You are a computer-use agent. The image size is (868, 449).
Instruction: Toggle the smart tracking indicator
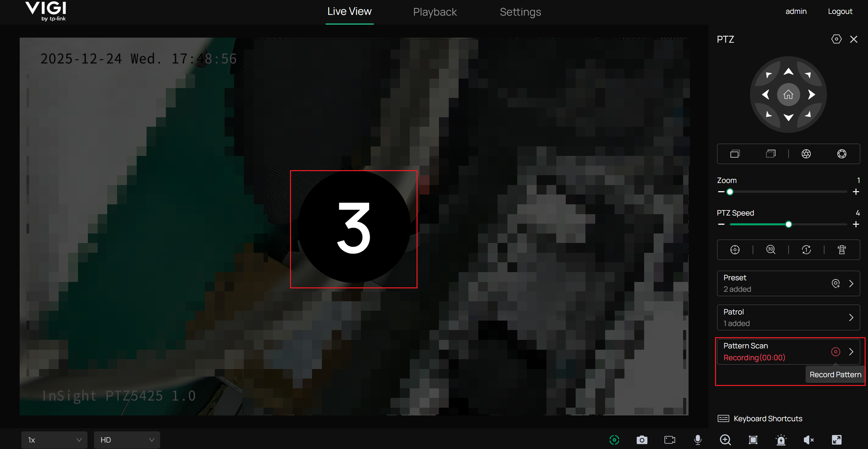point(614,440)
